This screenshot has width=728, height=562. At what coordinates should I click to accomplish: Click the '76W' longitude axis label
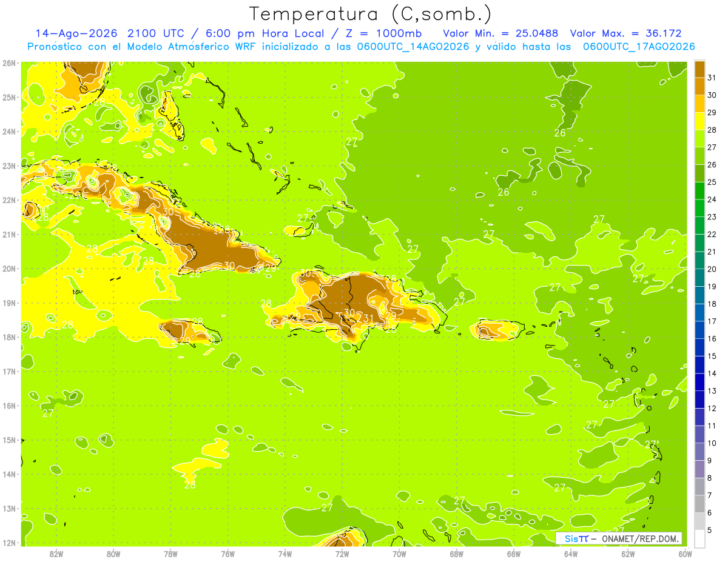pos(227,554)
